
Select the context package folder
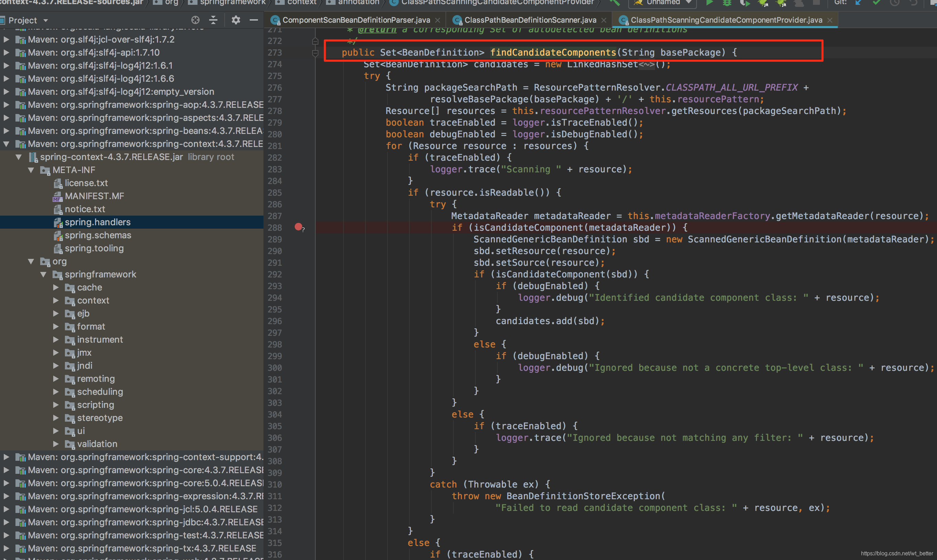tap(93, 300)
